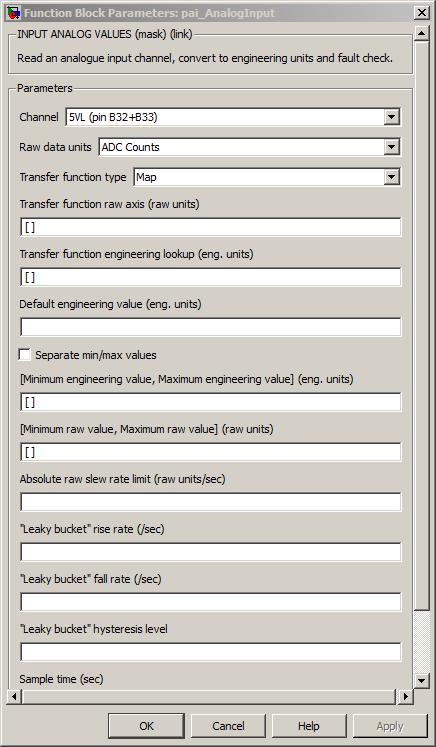The width and height of the screenshot is (436, 747).
Task: Click the OK button
Action: [x=146, y=726]
